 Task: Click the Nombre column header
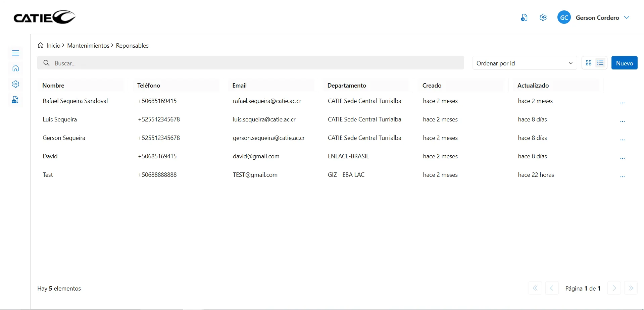click(x=53, y=86)
